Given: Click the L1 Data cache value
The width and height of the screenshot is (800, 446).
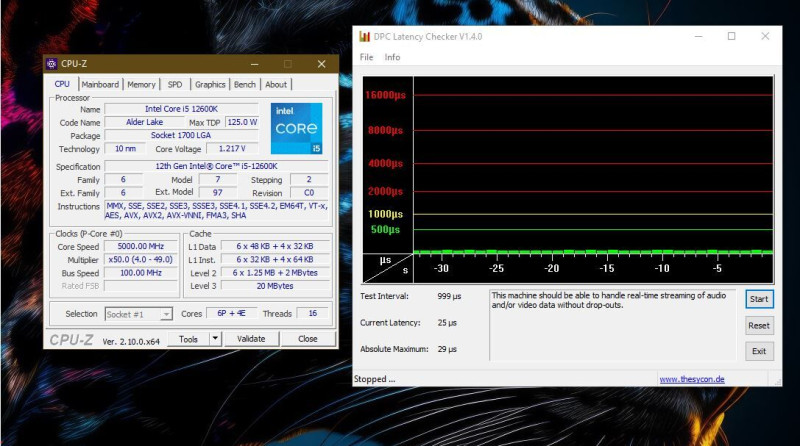Looking at the screenshot, I should [x=274, y=246].
